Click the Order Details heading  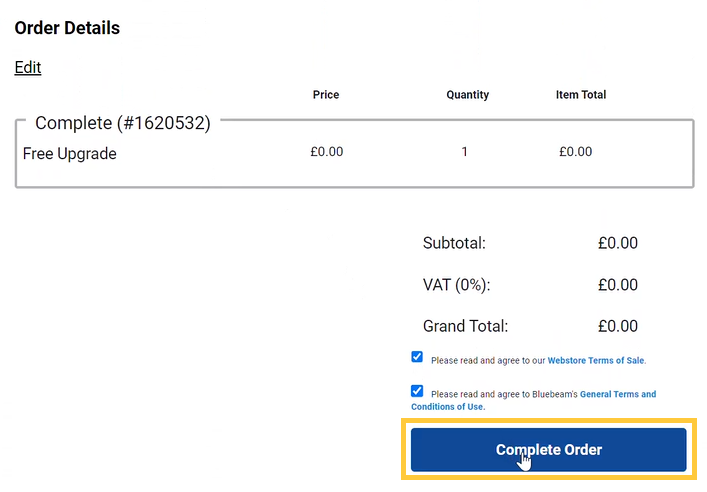[x=67, y=28]
